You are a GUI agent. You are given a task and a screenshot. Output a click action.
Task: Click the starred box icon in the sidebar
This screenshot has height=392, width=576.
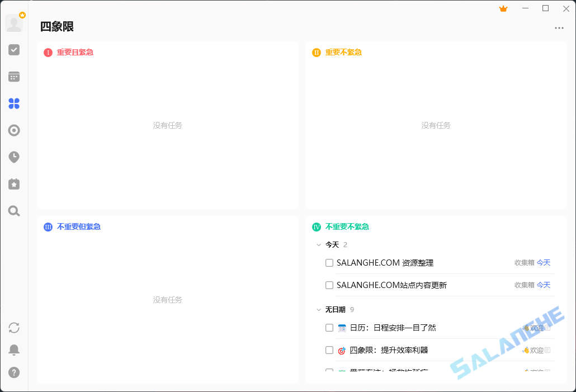tap(13, 184)
